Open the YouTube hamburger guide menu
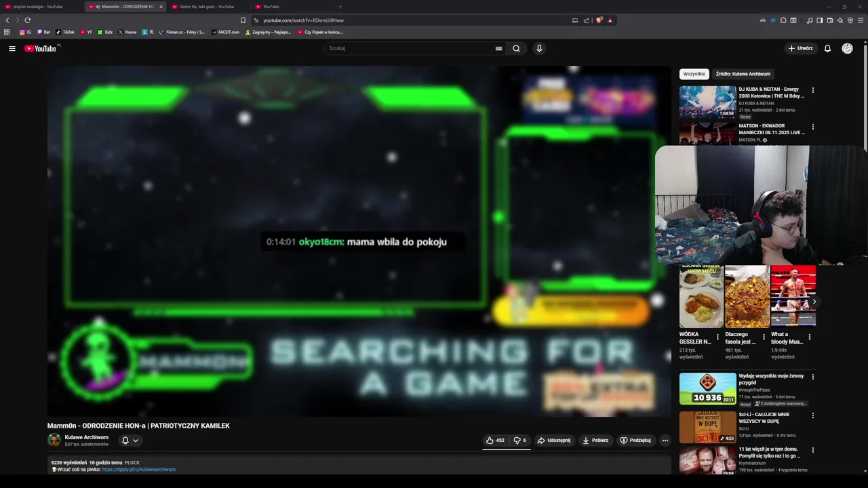Viewport: 868px width, 488px height. click(x=12, y=48)
